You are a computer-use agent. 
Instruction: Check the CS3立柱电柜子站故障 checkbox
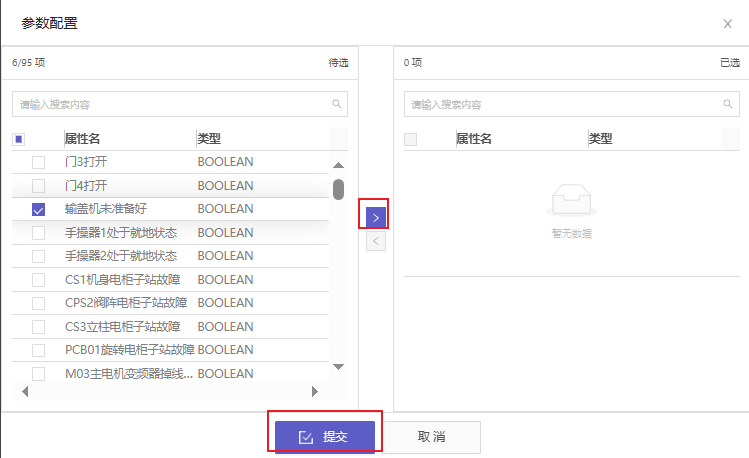(38, 327)
